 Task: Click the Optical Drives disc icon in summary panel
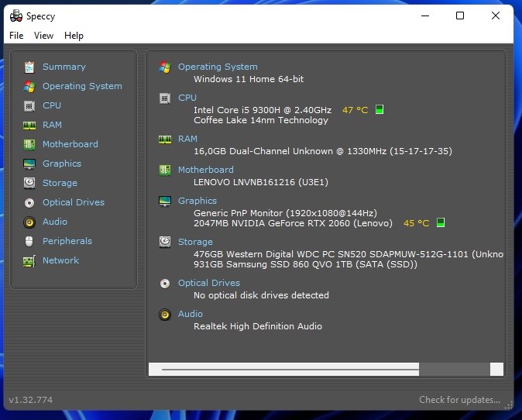coord(165,284)
